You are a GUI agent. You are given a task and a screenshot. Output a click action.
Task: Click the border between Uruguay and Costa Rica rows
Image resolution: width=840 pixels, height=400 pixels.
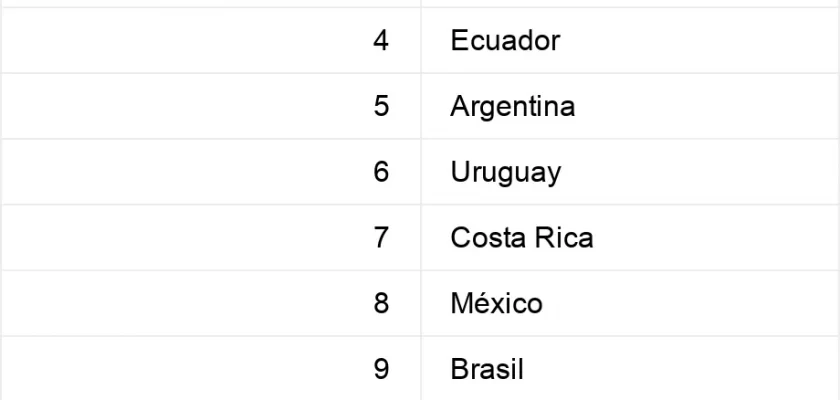[x=420, y=205]
